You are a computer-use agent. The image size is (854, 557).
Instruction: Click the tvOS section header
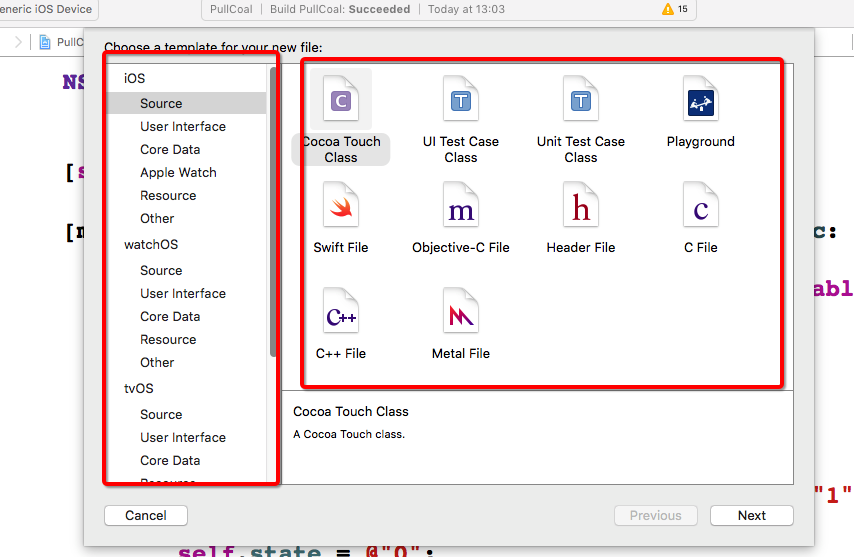139,388
